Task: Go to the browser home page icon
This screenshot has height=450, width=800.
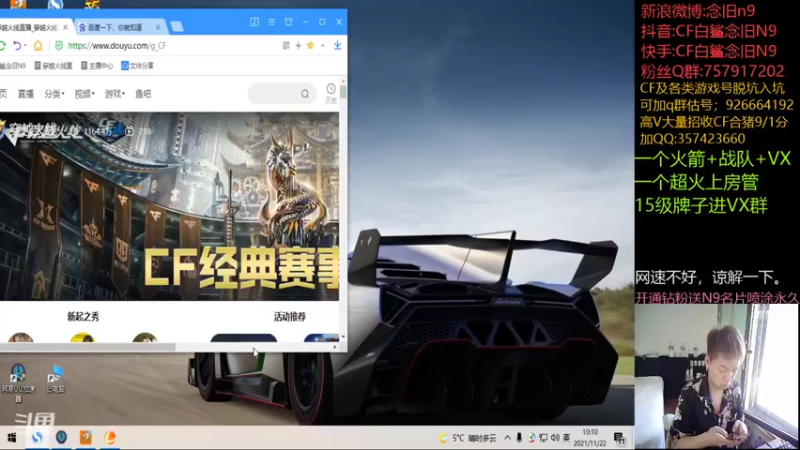Action: pos(38,45)
